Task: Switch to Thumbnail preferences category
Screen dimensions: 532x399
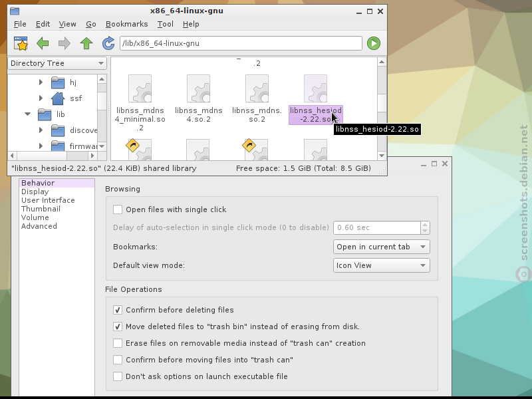Action: point(57,209)
